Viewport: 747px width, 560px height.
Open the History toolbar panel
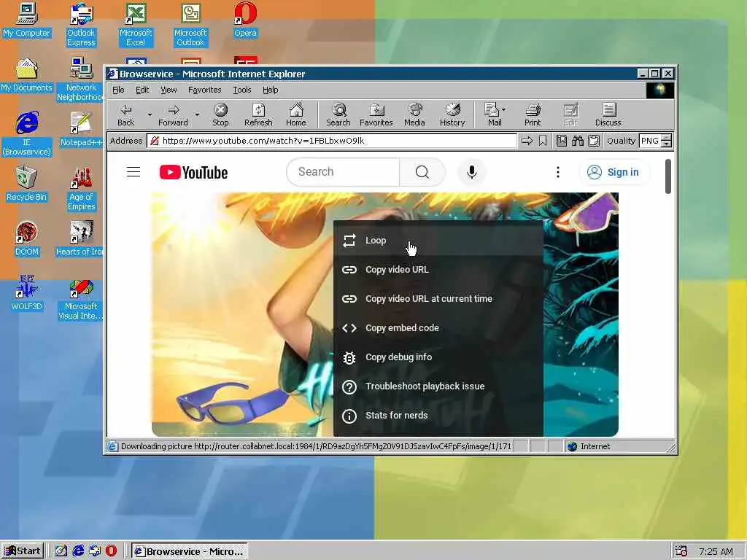(x=452, y=114)
